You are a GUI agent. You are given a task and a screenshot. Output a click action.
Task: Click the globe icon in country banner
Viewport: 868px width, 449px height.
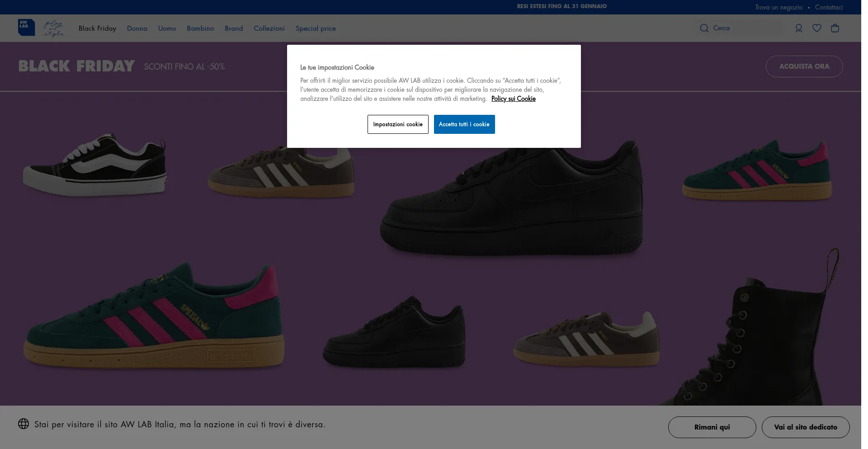pos(24,424)
